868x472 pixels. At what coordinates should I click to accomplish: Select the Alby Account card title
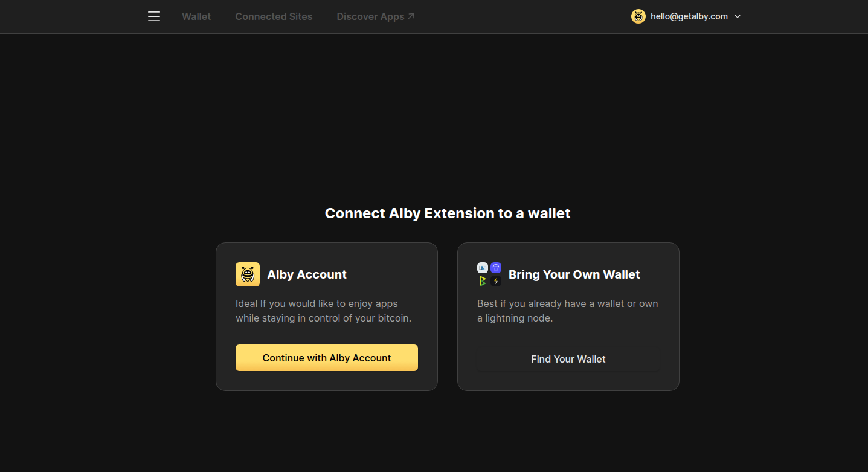coord(307,274)
